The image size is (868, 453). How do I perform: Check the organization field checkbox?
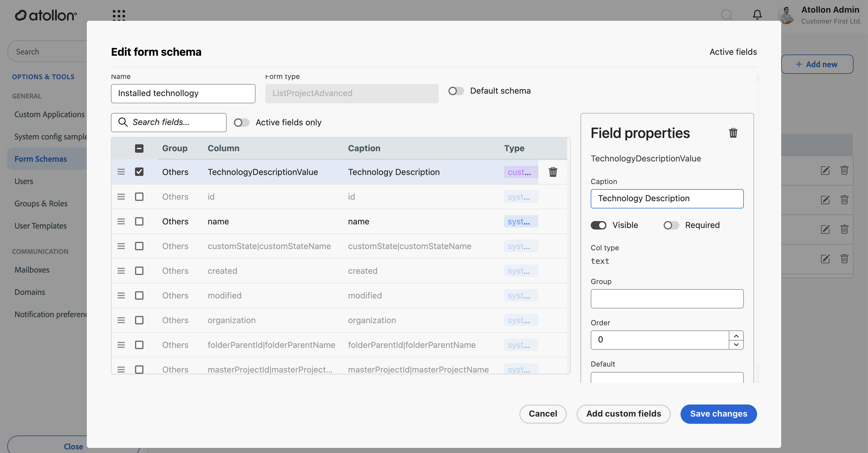tap(139, 320)
